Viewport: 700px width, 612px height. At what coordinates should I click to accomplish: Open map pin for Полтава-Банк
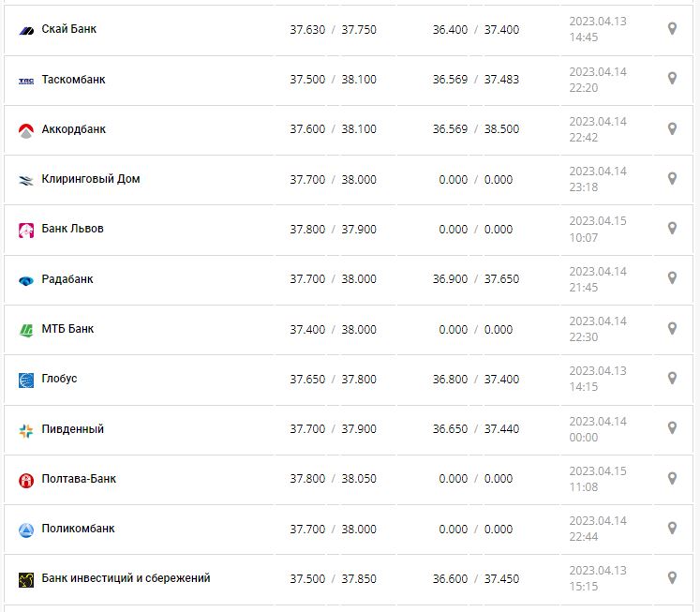tap(672, 478)
